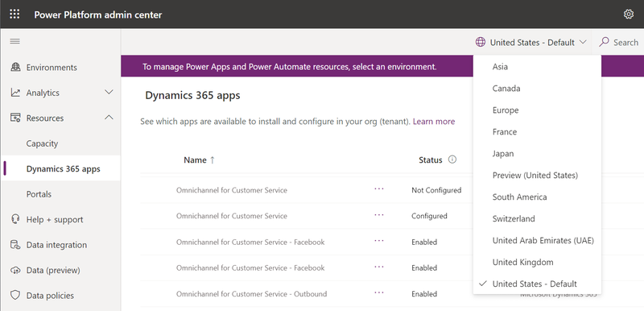The width and height of the screenshot is (644, 311).
Task: Open more options for Not Configured Omnichannel row
Action: tap(378, 189)
